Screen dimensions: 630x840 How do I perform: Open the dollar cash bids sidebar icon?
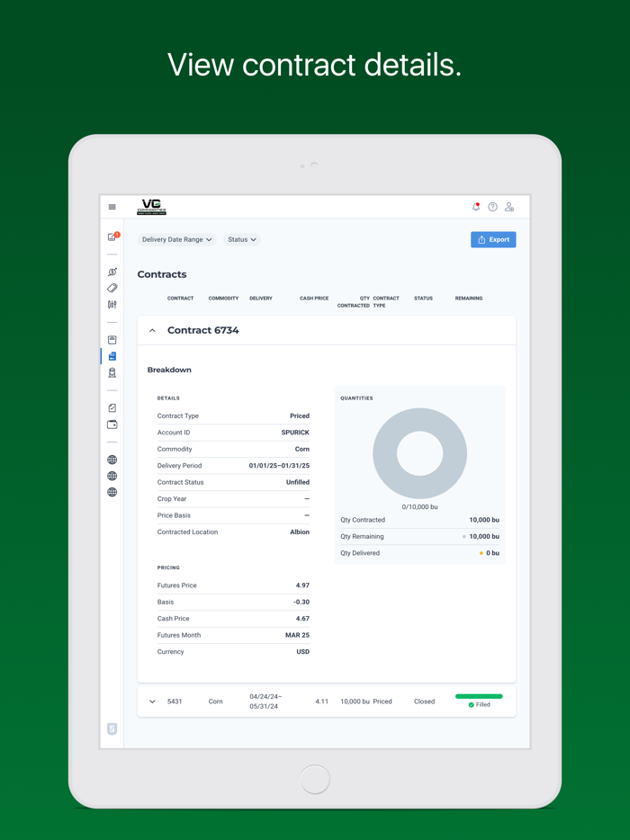[x=112, y=272]
